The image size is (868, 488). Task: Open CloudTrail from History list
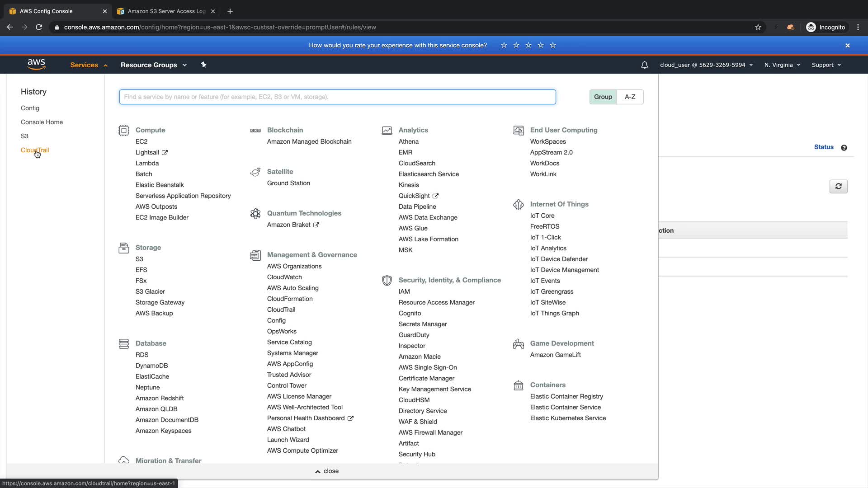[35, 150]
